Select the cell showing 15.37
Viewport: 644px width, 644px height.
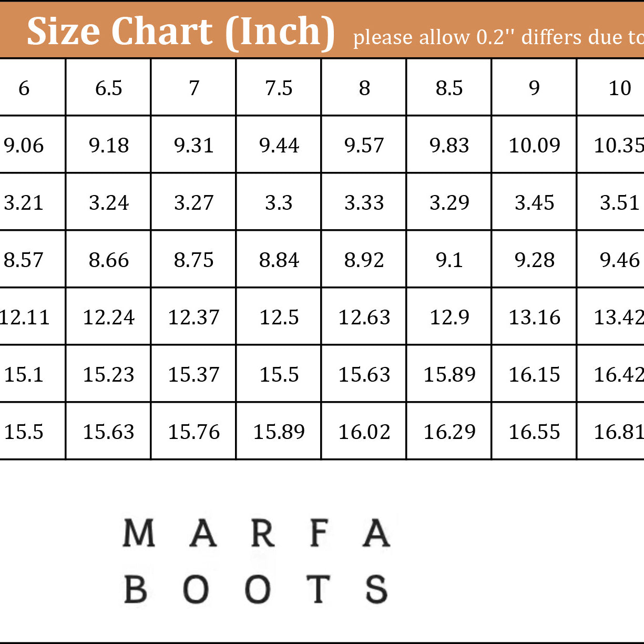pos(193,374)
